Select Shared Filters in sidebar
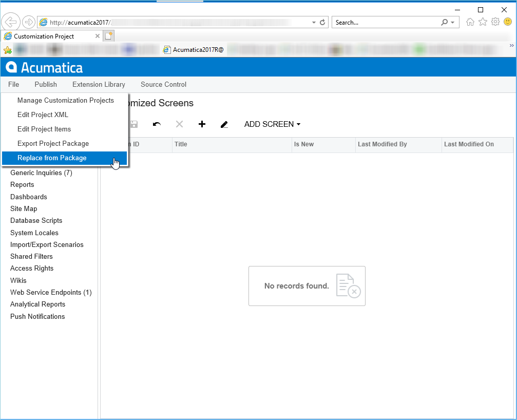Viewport: 517px width, 420px height. point(31,257)
